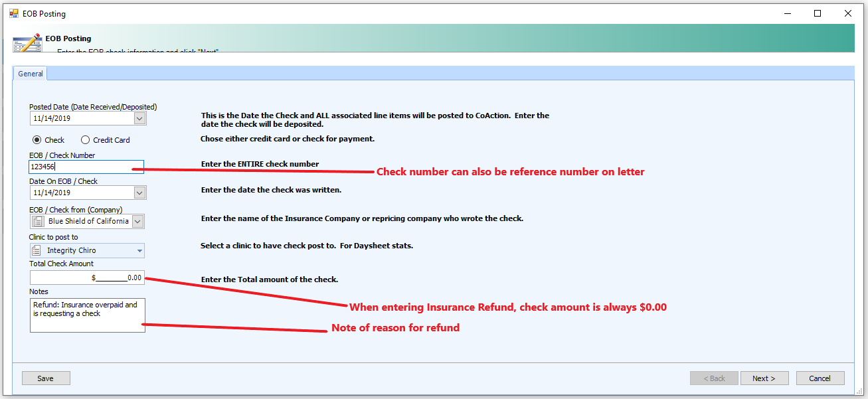Click the 'Enter the ENTIRE check number' instruction
Screen dimensions: 868x399
click(x=260, y=164)
